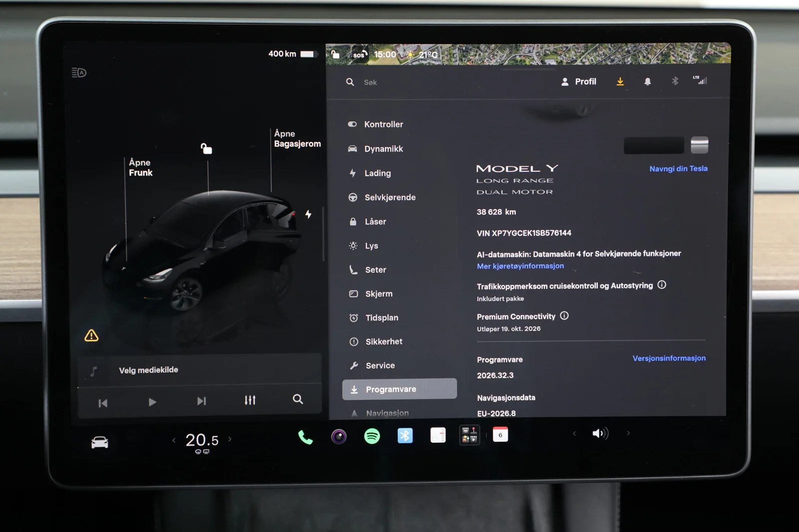Tap the volume speaker icon
Image resolution: width=799 pixels, height=532 pixels.
(600, 433)
